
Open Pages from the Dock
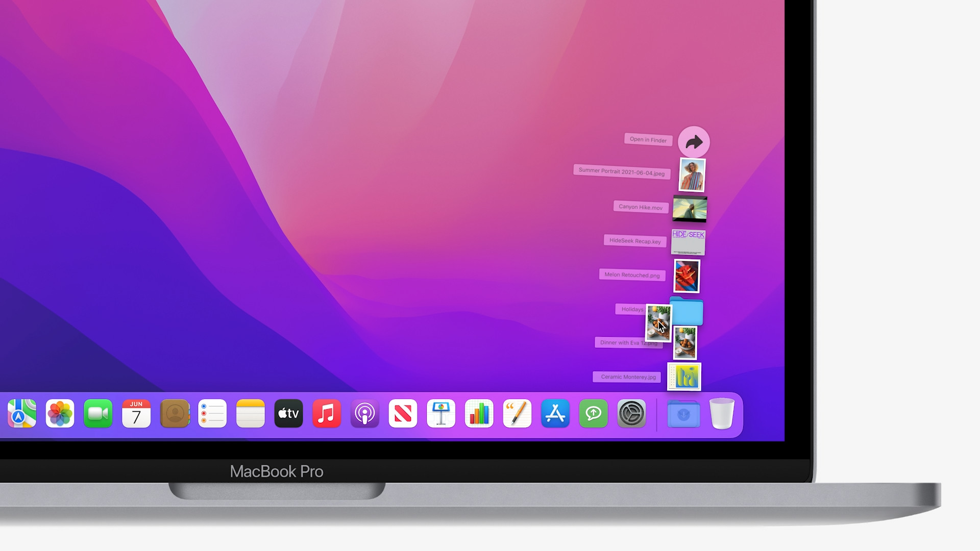click(x=517, y=414)
